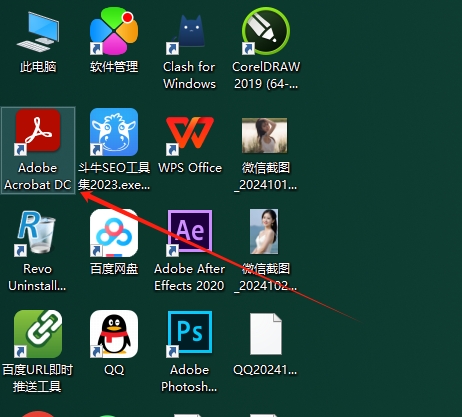This screenshot has height=417, width=462.
Task: Select the 微信截图_2024102 image thumbnail
Action: (264, 231)
